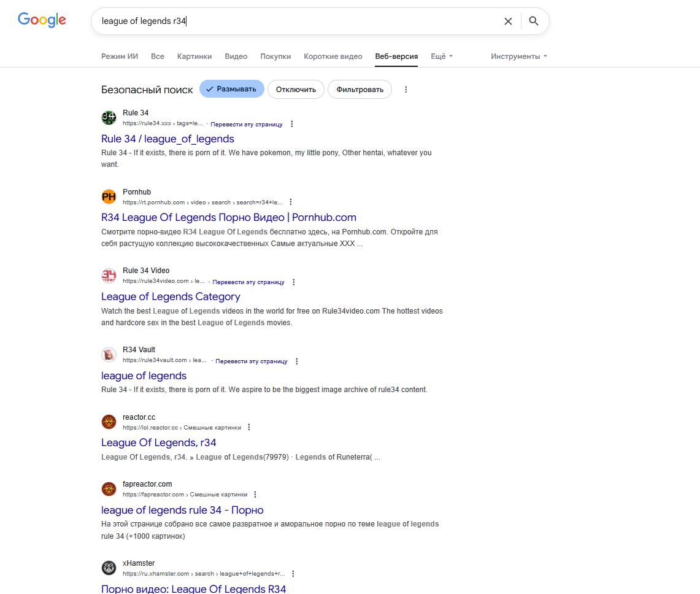The height and width of the screenshot is (594, 700).
Task: Click the rt.pornhub.com URL breadcrumb
Action: tap(202, 202)
